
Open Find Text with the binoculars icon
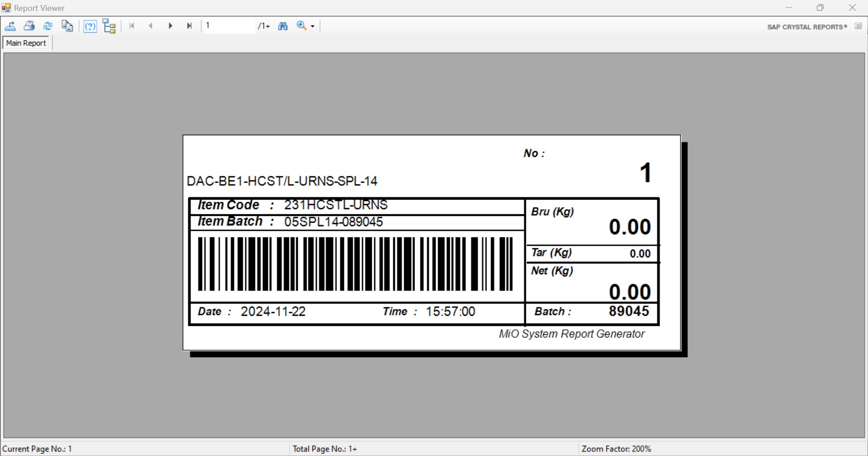click(x=283, y=26)
